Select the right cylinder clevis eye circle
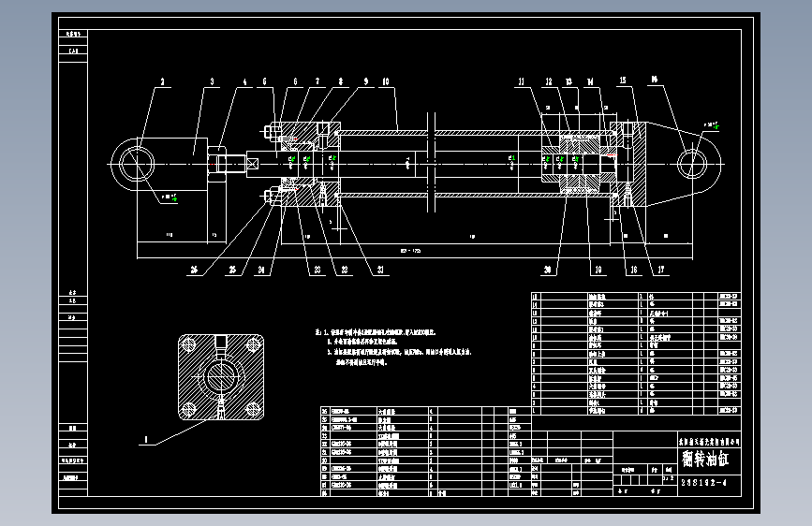Viewport: 812px width, 526px height. (x=692, y=164)
